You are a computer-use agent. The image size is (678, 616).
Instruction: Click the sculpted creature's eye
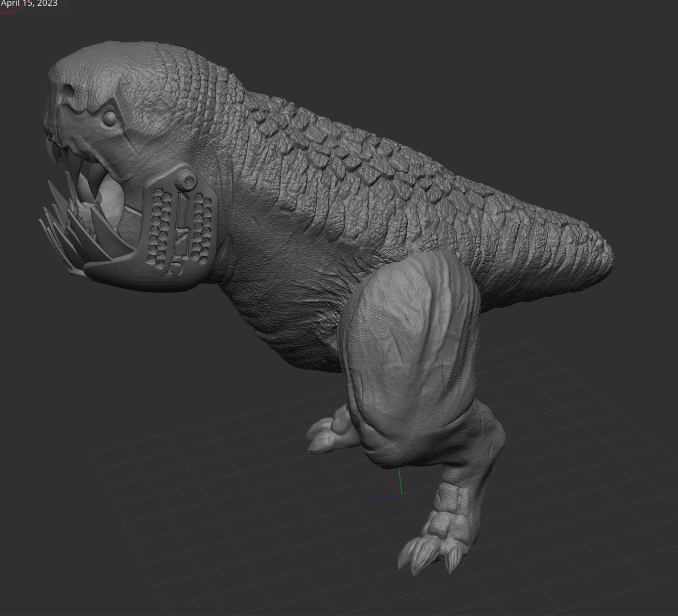pyautogui.click(x=110, y=118)
